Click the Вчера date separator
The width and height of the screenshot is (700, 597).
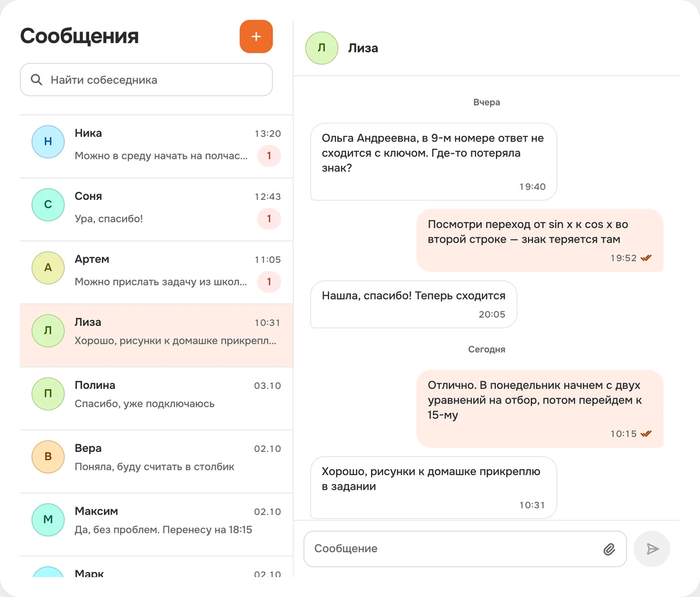coord(487,102)
